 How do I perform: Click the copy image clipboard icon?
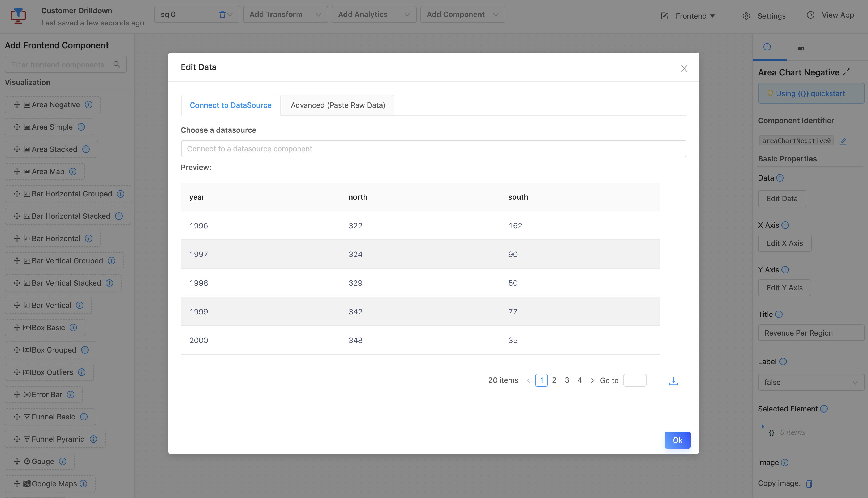click(809, 484)
